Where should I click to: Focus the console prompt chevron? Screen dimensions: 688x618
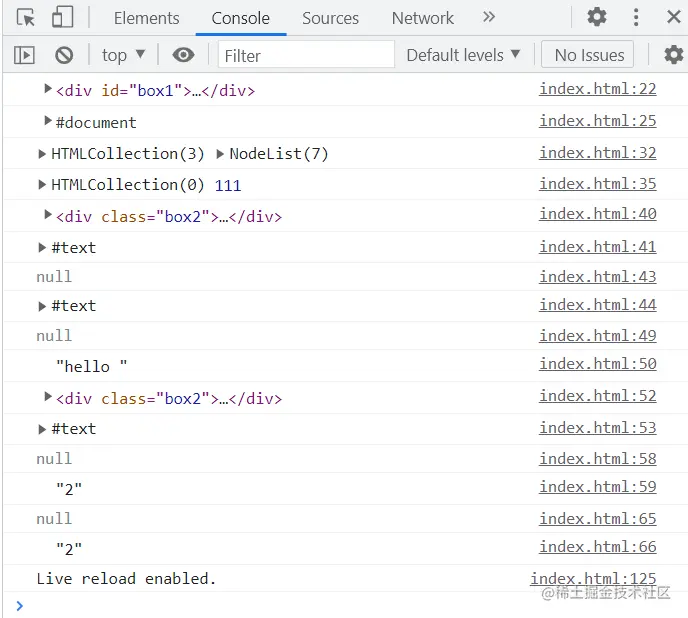(19, 606)
